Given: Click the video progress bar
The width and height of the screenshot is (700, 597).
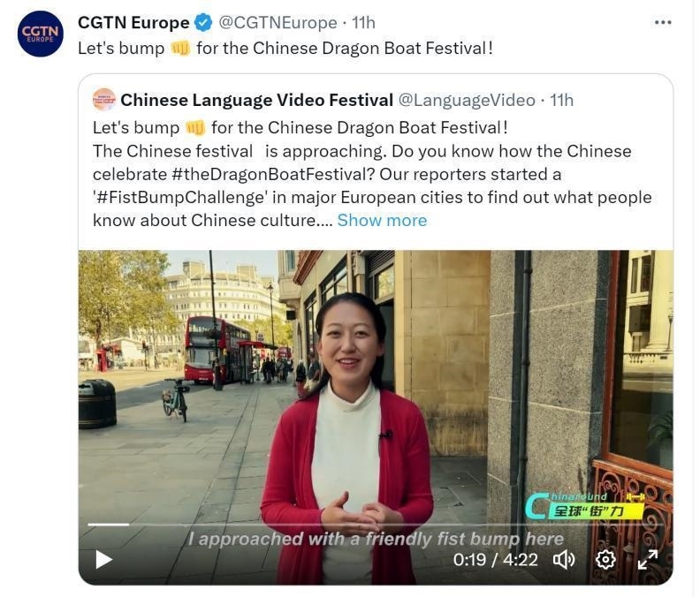Looking at the screenshot, I should pyautogui.click(x=375, y=525).
